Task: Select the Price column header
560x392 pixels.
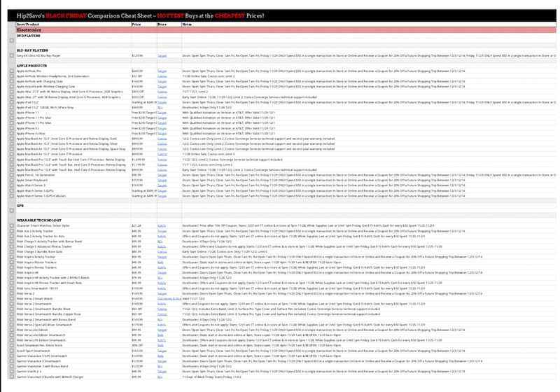Action: [144, 24]
